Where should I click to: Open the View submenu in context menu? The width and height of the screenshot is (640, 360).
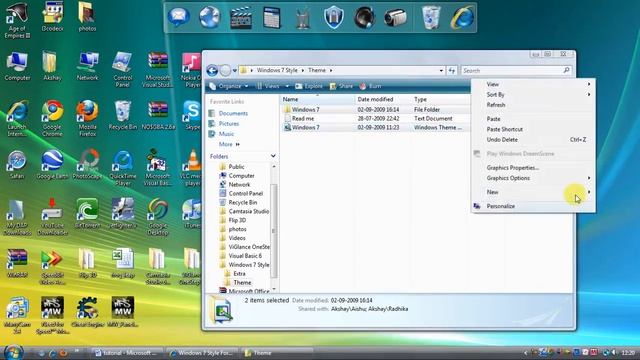click(x=533, y=84)
